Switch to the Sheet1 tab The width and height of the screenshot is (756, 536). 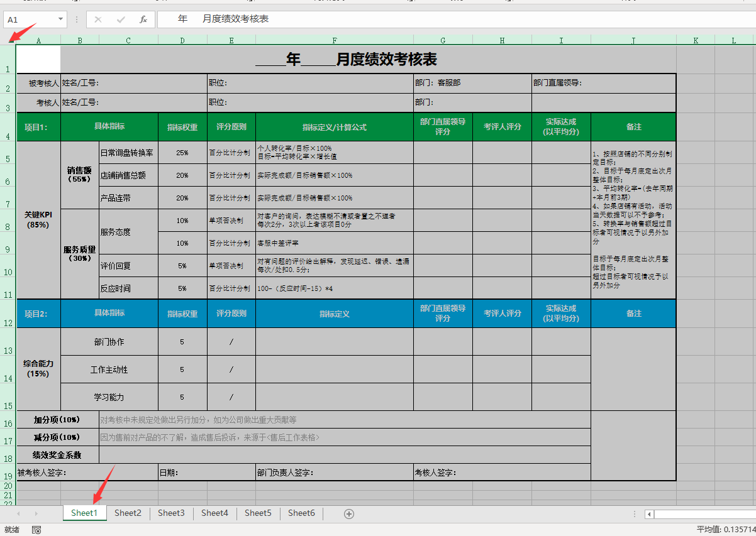[84, 513]
